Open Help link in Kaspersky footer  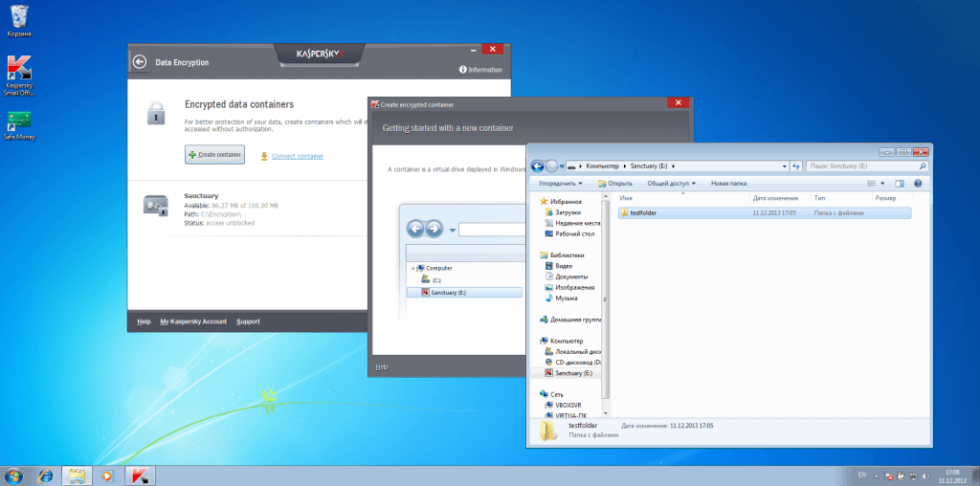[144, 321]
